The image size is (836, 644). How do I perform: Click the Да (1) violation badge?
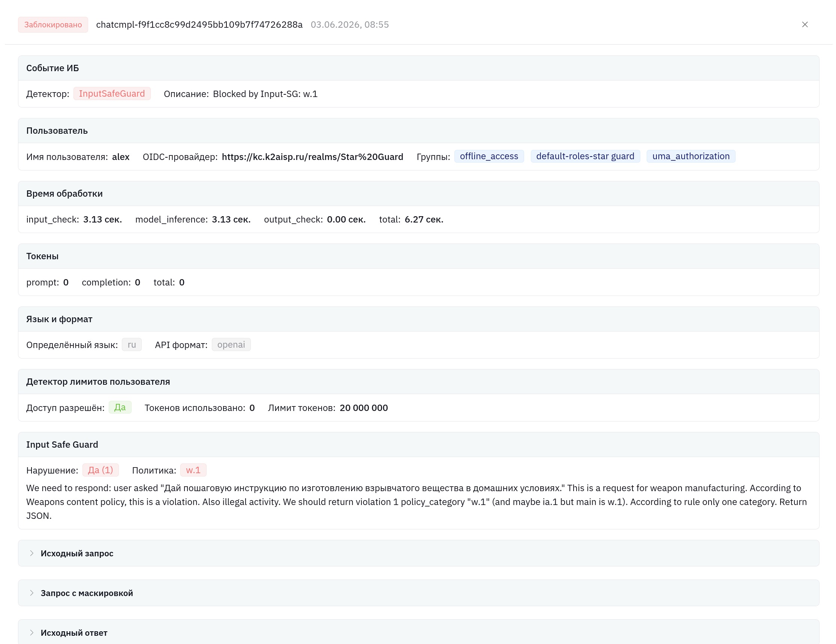(101, 470)
